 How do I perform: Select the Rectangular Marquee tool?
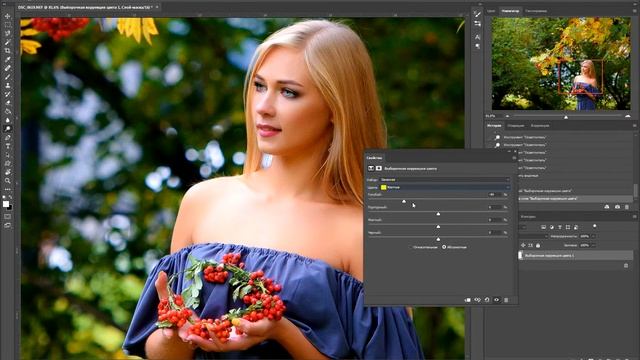pos(7,25)
